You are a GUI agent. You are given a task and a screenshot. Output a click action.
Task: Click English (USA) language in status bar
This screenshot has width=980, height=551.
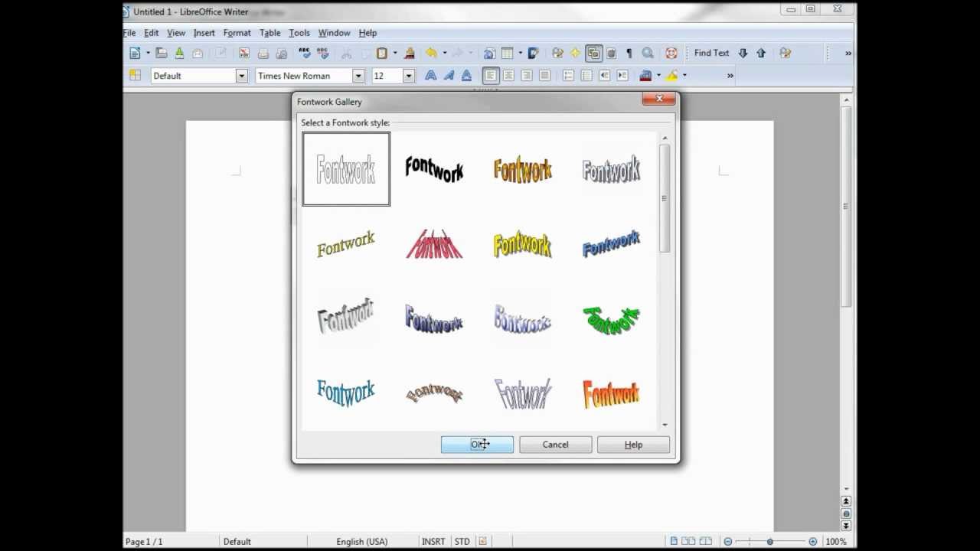coord(362,542)
